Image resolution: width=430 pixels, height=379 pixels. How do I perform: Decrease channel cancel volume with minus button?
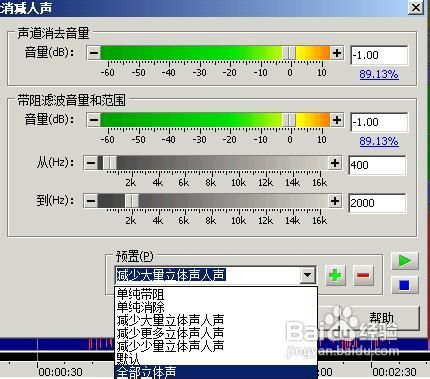pos(94,53)
